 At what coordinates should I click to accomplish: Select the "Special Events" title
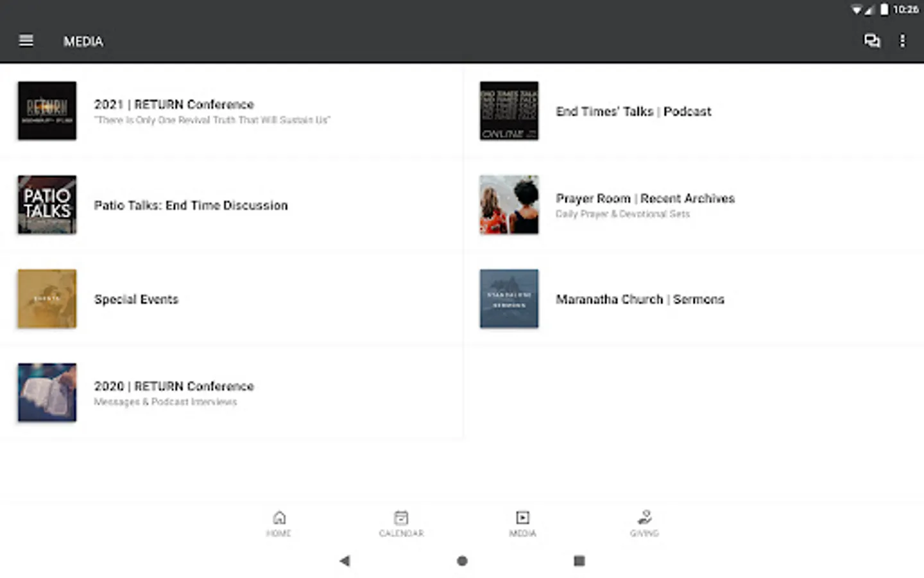[x=136, y=299]
